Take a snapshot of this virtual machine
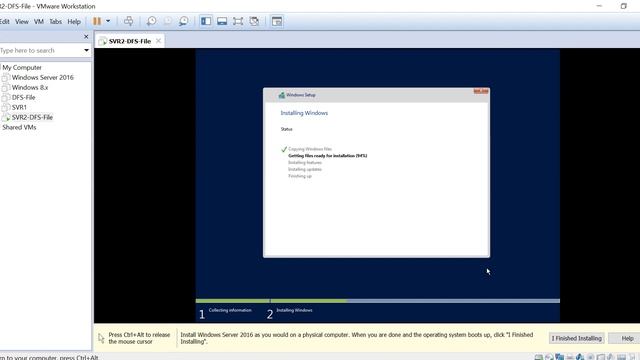Viewport: 640px width, 360px height. point(151,21)
